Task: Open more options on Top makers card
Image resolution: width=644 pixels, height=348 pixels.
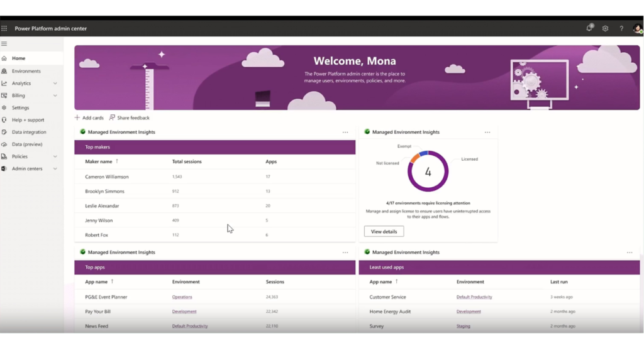Action: [345, 132]
